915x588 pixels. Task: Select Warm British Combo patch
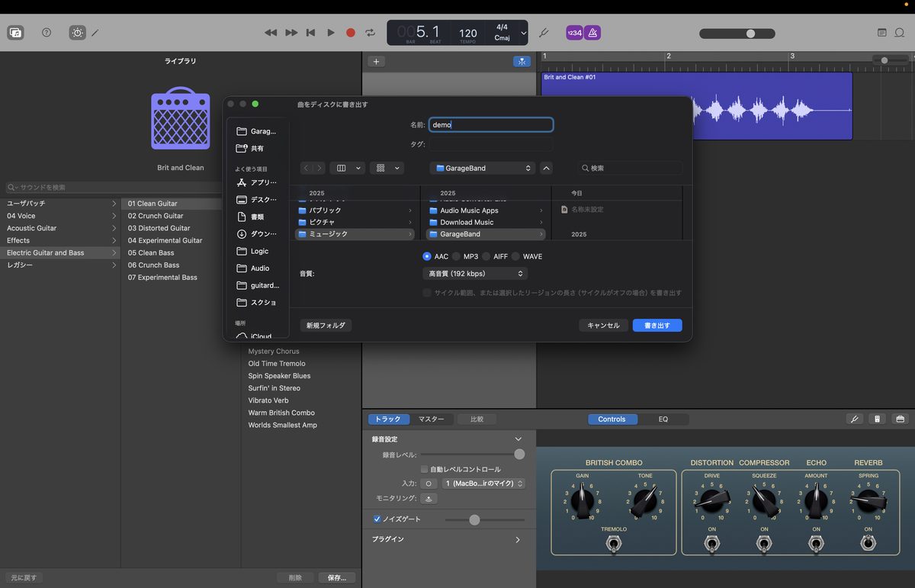tap(281, 413)
